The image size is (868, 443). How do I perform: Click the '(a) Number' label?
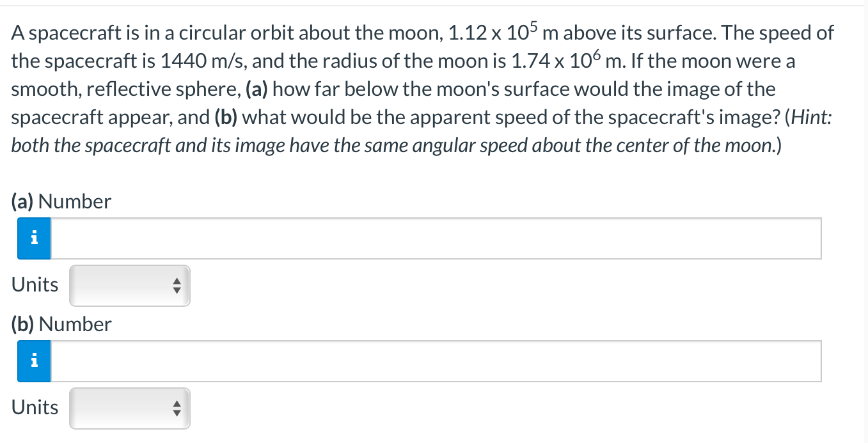click(x=60, y=201)
